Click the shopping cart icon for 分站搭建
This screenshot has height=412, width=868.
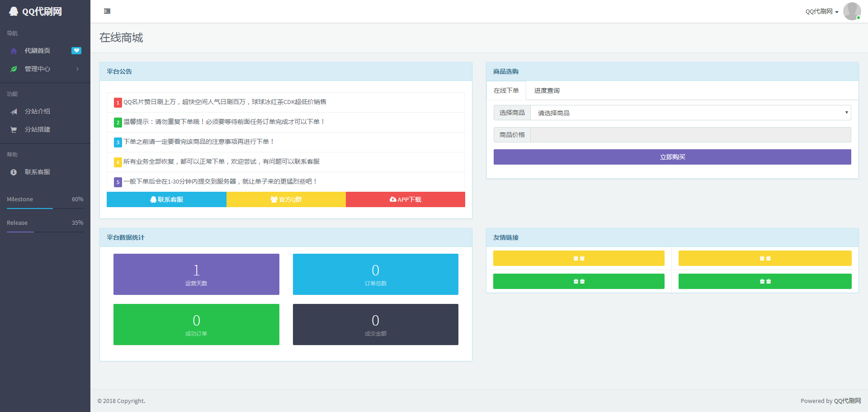[x=14, y=130]
